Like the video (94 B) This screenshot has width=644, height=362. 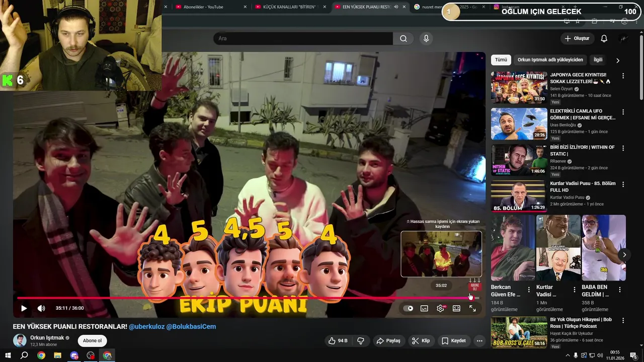tap(338, 341)
